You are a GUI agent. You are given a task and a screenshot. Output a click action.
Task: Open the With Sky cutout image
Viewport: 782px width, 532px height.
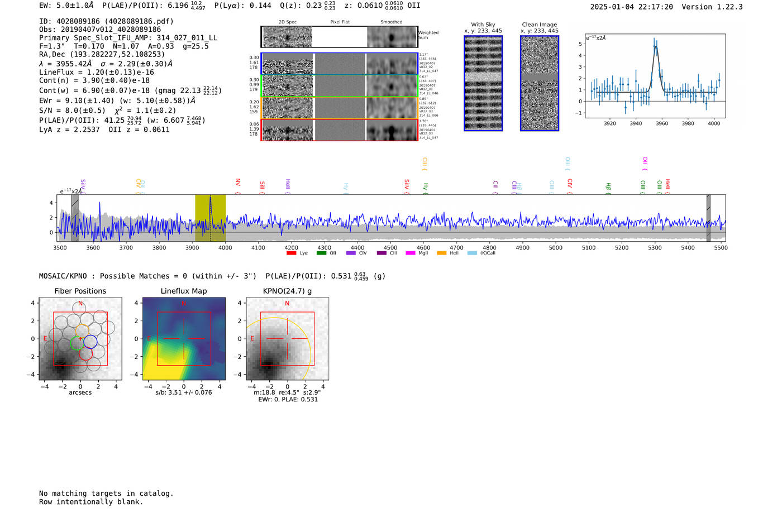pos(483,83)
